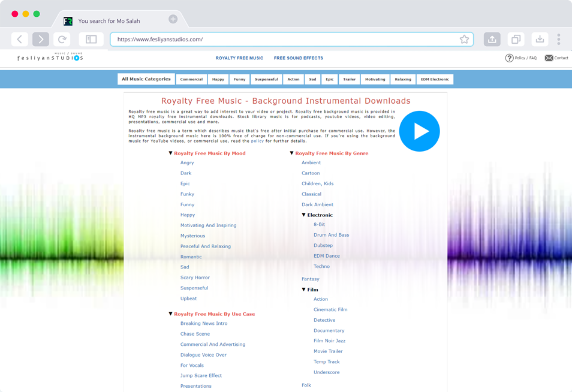Collapse the Film genre subsection
The image size is (572, 392).
point(303,290)
